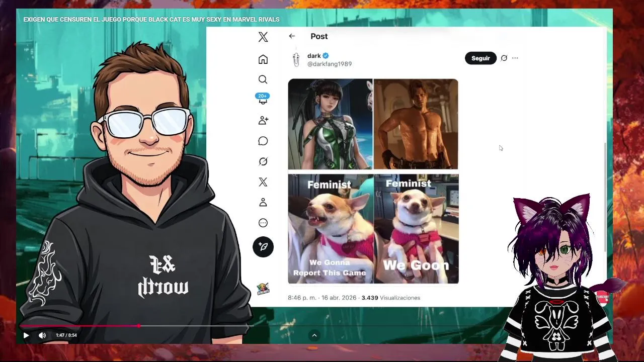Open account avatar at sidebar bottom
The image size is (644, 362).
(x=263, y=289)
